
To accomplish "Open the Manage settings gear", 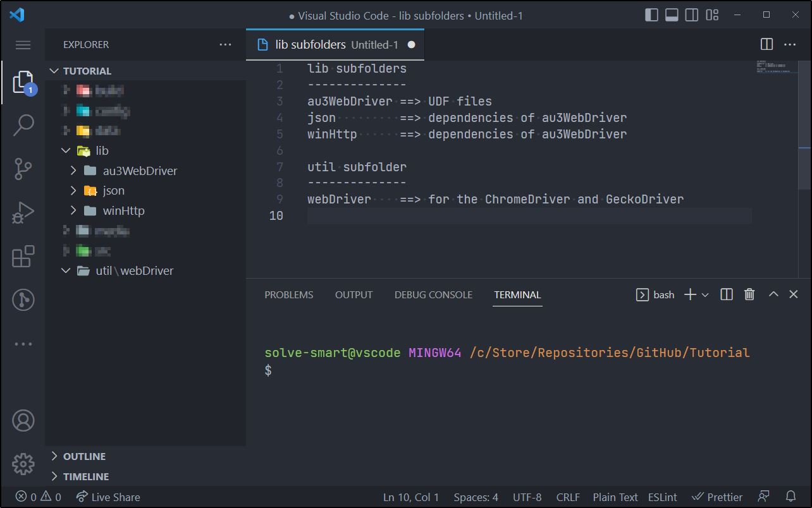I will [23, 464].
